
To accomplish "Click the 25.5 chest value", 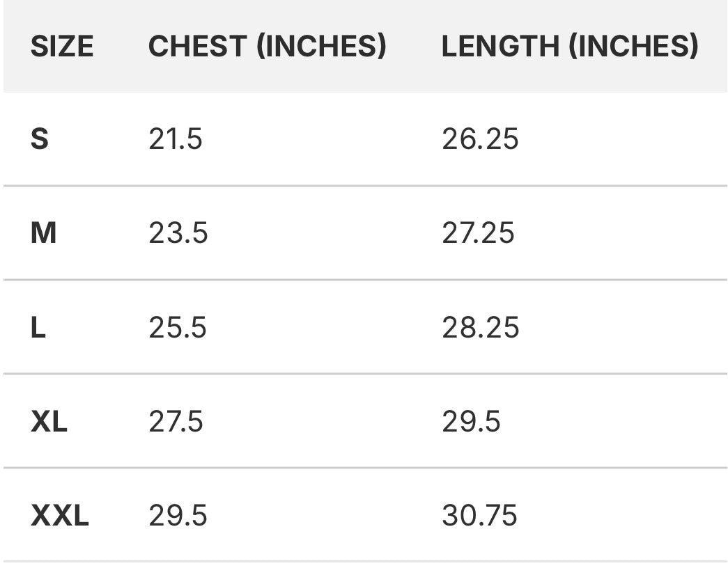I will point(177,327).
